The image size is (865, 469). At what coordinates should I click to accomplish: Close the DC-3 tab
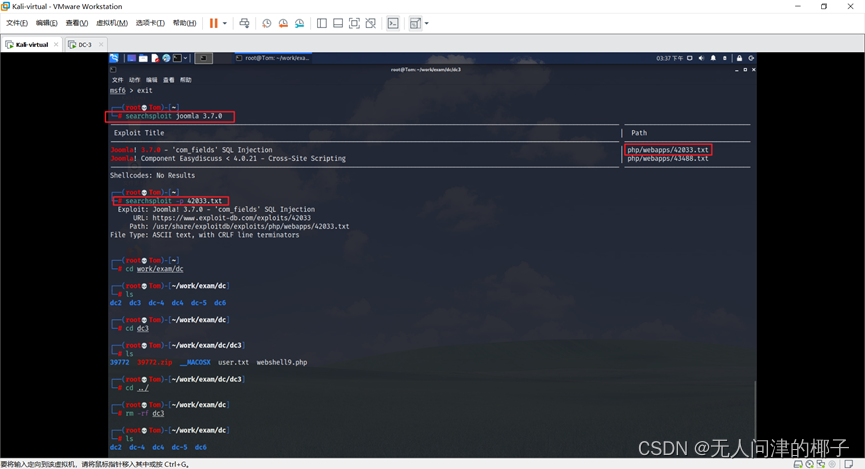101,45
